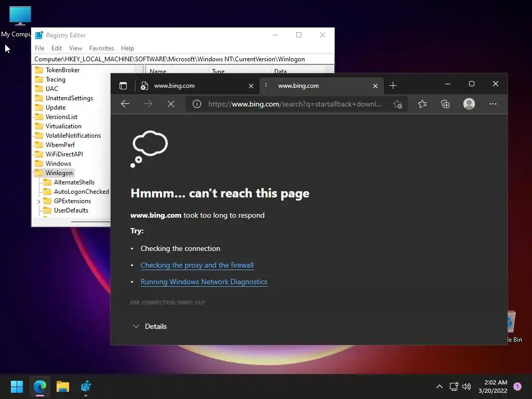
Task: Select the Virtualization registry key
Action: (63, 126)
